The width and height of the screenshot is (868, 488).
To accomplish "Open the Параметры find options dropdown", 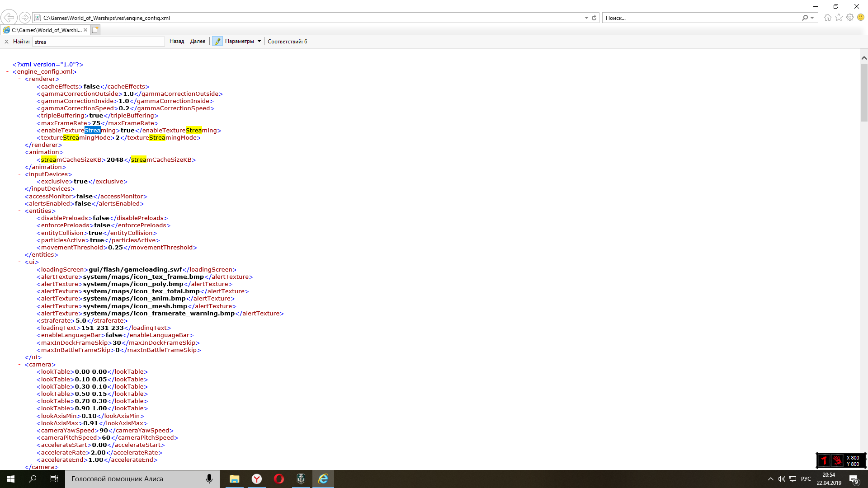I will (x=243, y=41).
